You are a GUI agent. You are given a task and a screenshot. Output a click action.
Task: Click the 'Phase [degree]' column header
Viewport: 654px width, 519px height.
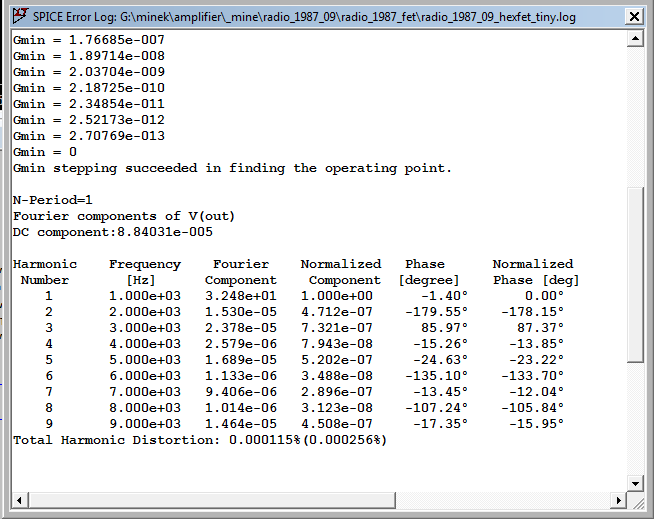pyautogui.click(x=429, y=272)
